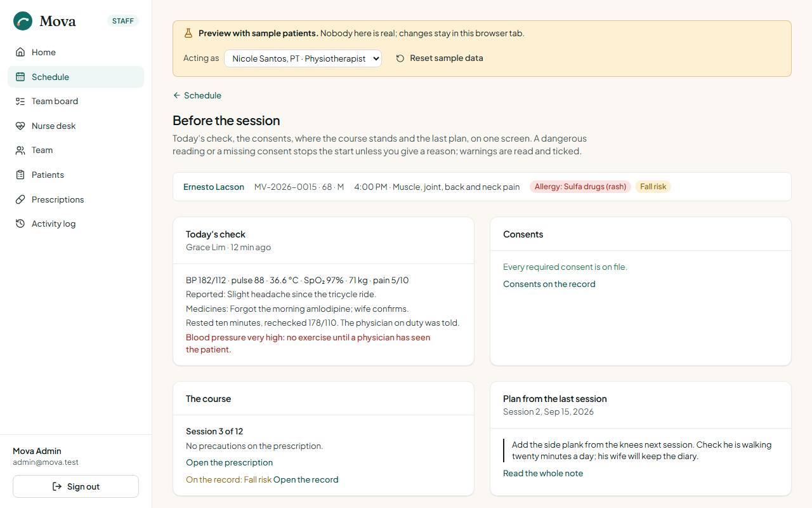Click the Prescriptions pill icon

click(20, 199)
